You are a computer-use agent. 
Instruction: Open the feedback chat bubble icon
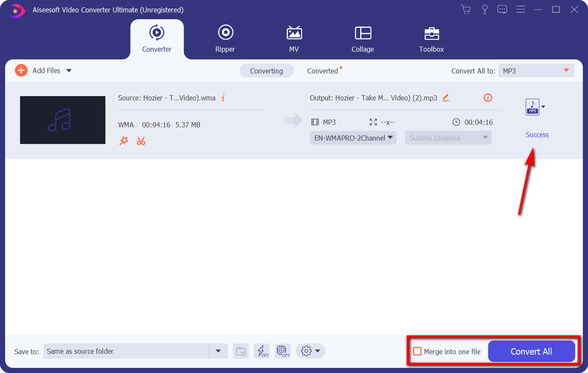tap(502, 9)
